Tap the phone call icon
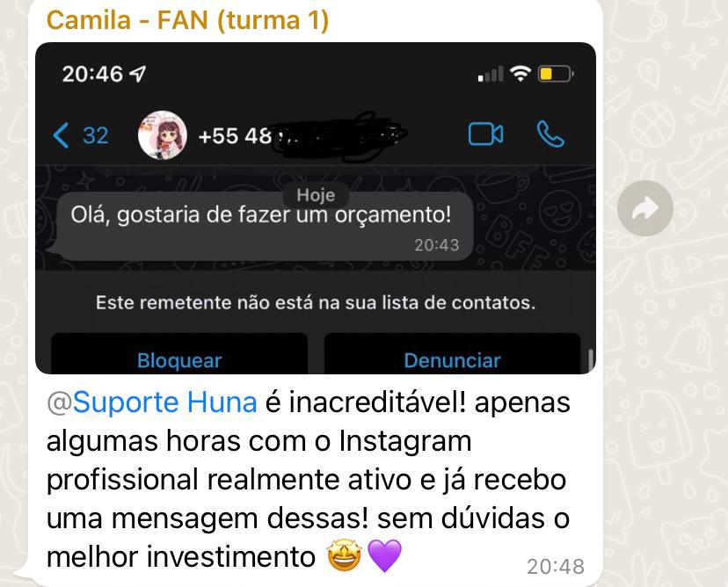728x587 pixels. [550, 134]
